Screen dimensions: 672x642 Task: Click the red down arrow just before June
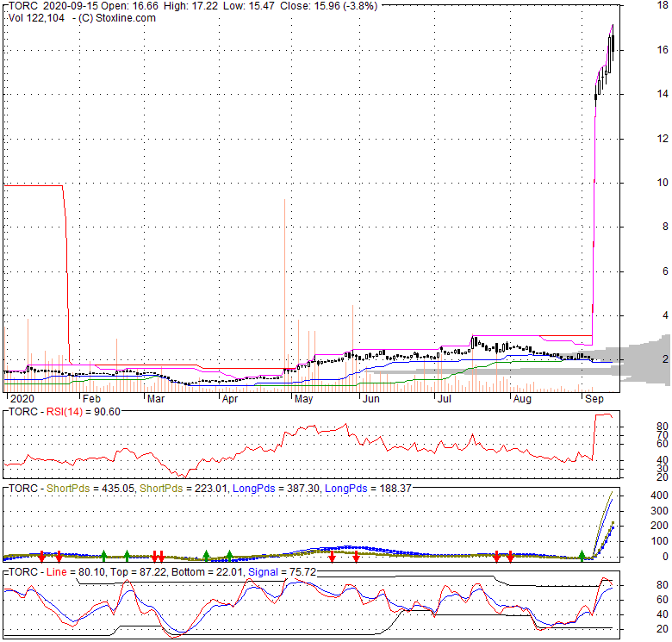(356, 557)
